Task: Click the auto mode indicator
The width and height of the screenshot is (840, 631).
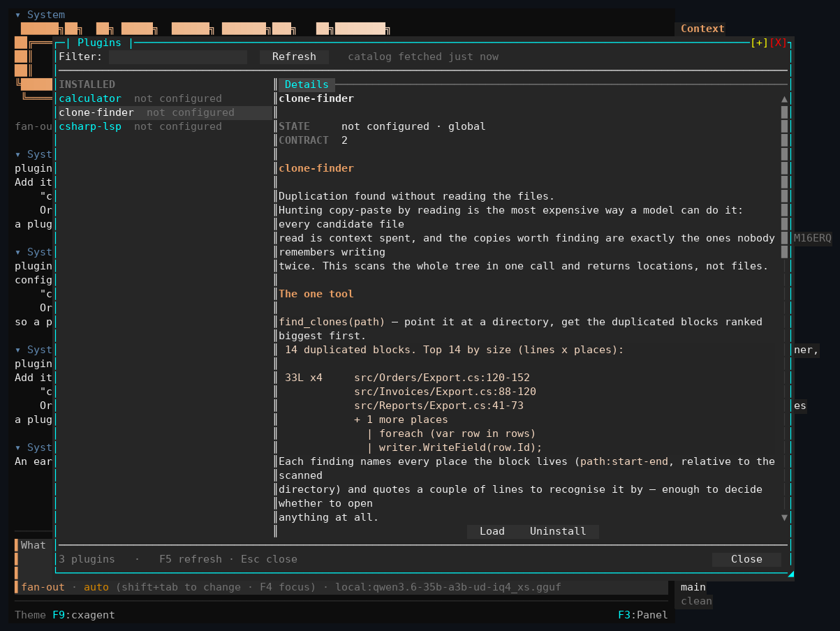Action: [96, 587]
